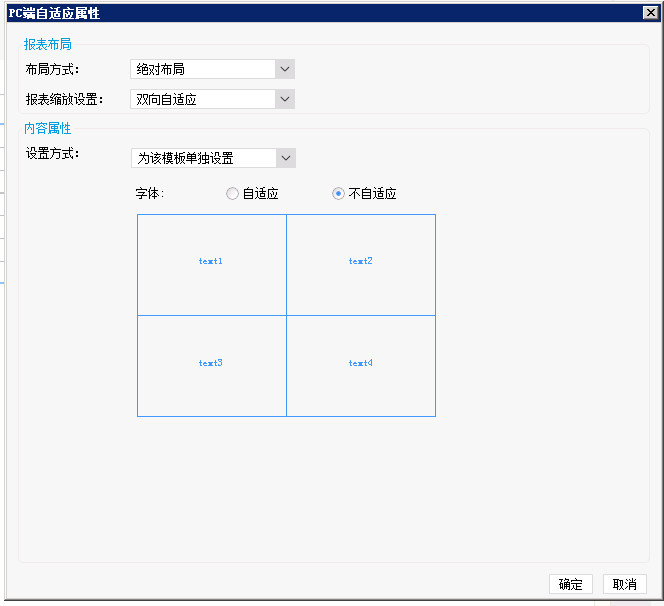Click the 布局方式: label
This screenshot has width=664, height=606.
tap(52, 69)
